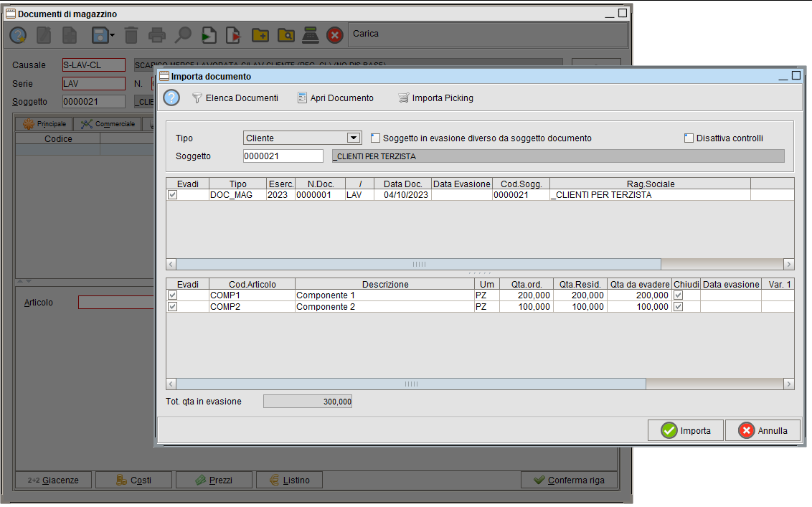Enable Disattiva controlli checkbox
The width and height of the screenshot is (812, 507).
689,138
